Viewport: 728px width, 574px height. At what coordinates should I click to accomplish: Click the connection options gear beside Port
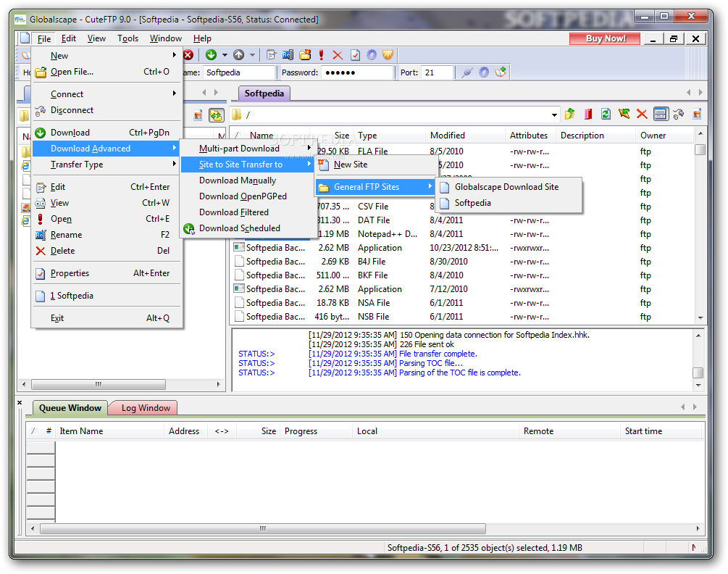pos(484,72)
